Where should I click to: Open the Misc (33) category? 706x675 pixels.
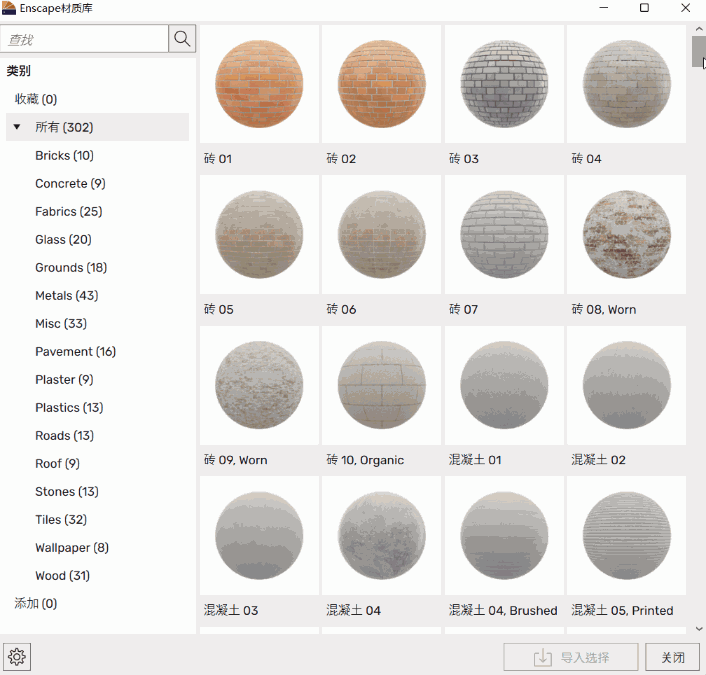pyautogui.click(x=61, y=323)
